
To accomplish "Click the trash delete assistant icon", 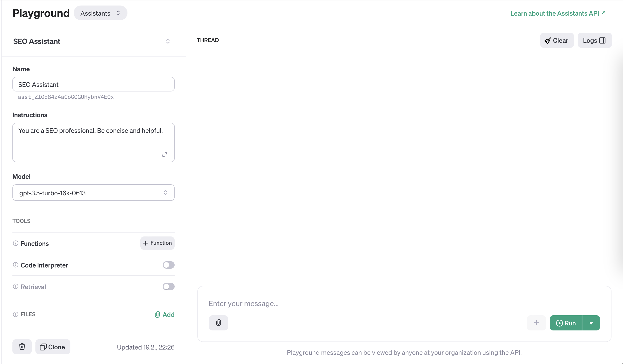I will pos(22,347).
